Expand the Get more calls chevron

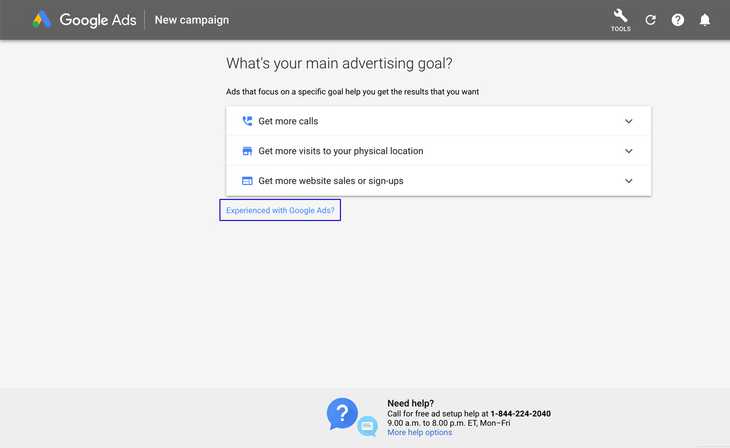pyautogui.click(x=629, y=121)
